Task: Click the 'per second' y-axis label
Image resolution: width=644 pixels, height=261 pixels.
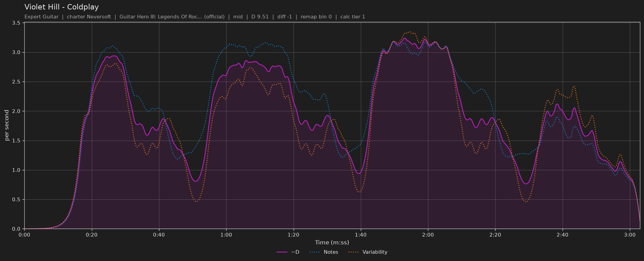Action: tap(7, 125)
